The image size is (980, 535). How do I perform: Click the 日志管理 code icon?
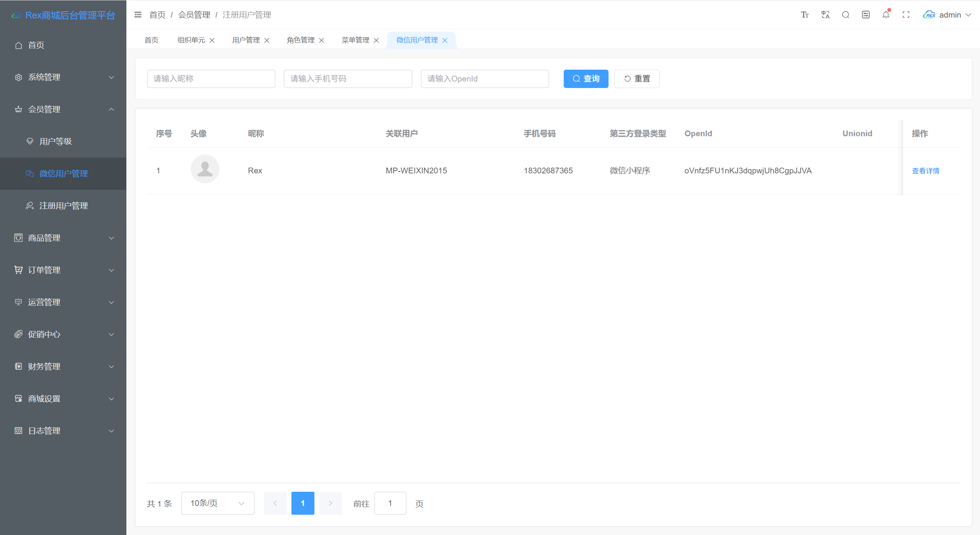18,431
